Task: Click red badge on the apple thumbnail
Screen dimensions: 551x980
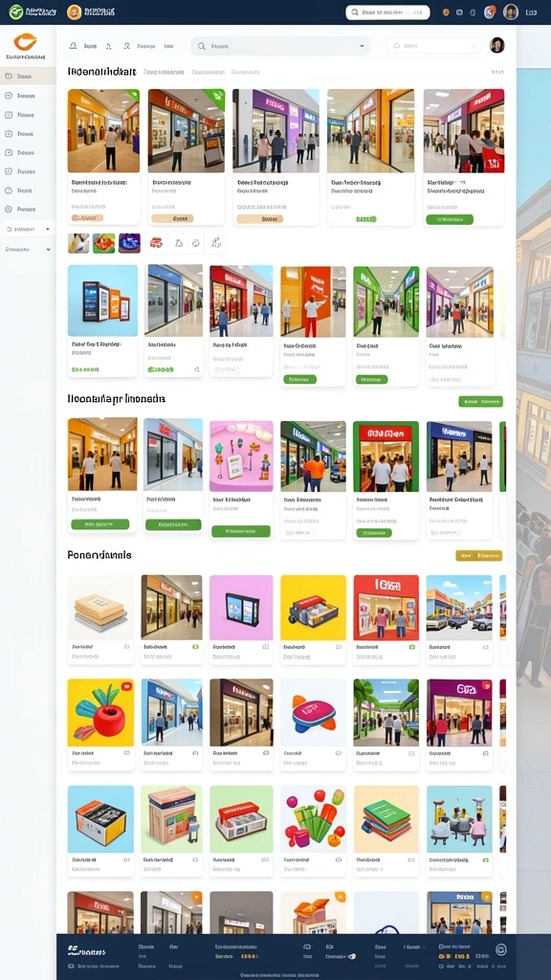Action: [x=127, y=685]
